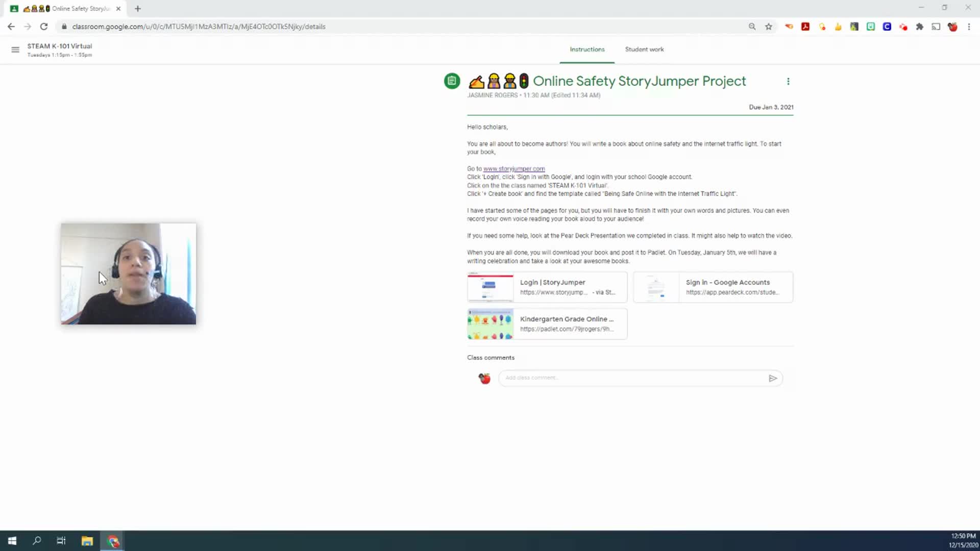Switch to the Student work tab
Screen dimensions: 980x551
tap(645, 49)
